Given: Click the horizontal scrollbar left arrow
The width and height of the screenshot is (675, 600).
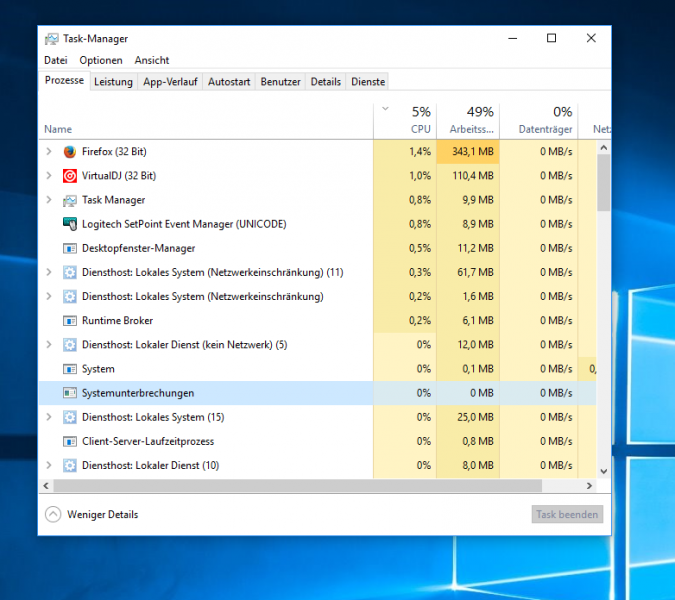Looking at the screenshot, I should [46, 486].
